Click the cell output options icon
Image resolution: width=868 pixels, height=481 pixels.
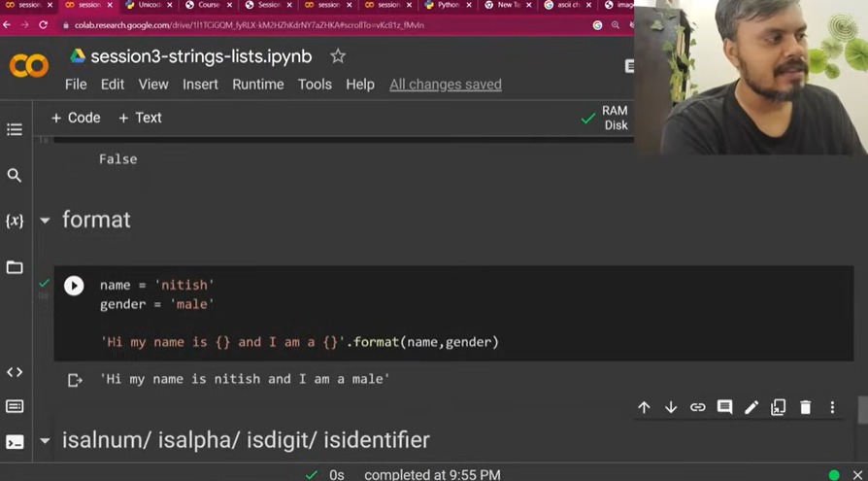[75, 380]
